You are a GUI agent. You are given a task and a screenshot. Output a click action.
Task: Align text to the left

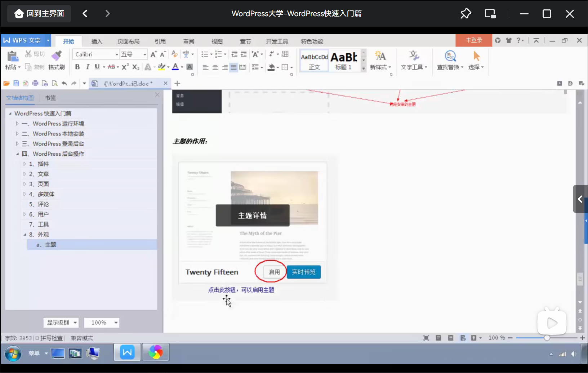pos(205,67)
